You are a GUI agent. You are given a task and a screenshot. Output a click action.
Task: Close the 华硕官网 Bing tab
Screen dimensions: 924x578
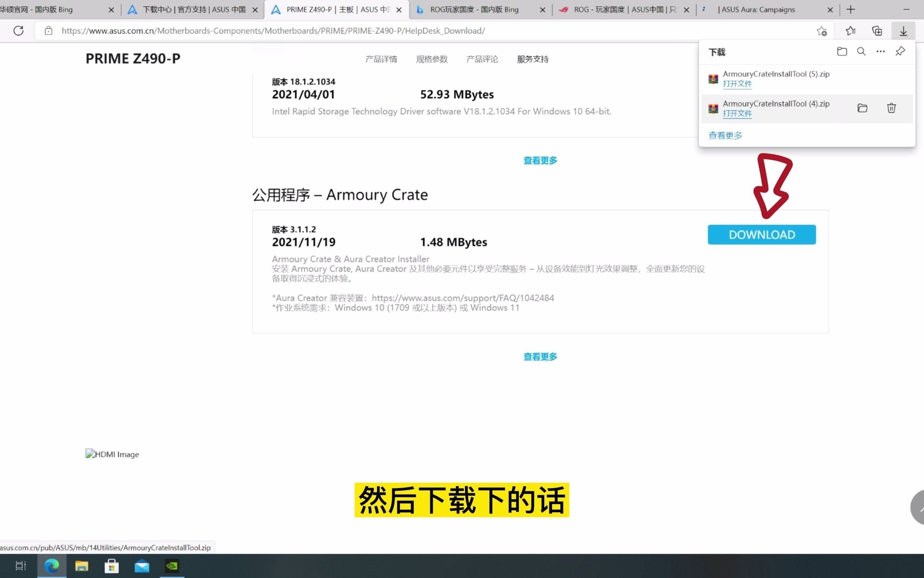click(111, 10)
